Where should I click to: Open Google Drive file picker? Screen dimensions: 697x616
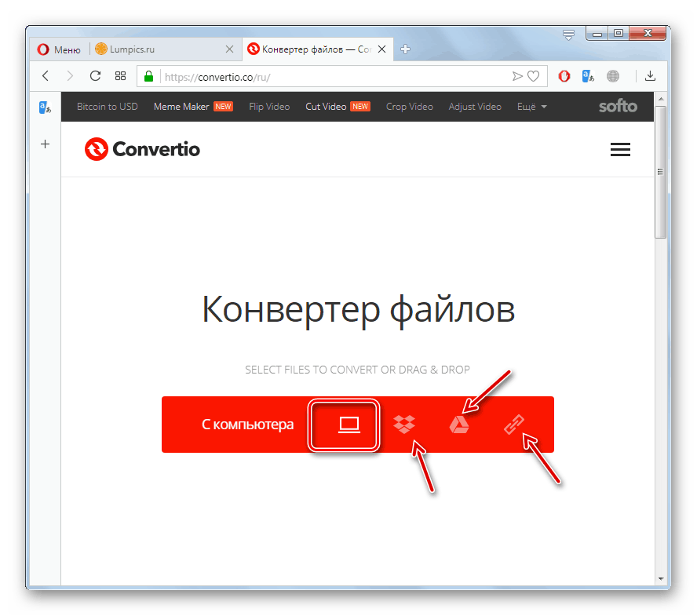[x=459, y=425]
